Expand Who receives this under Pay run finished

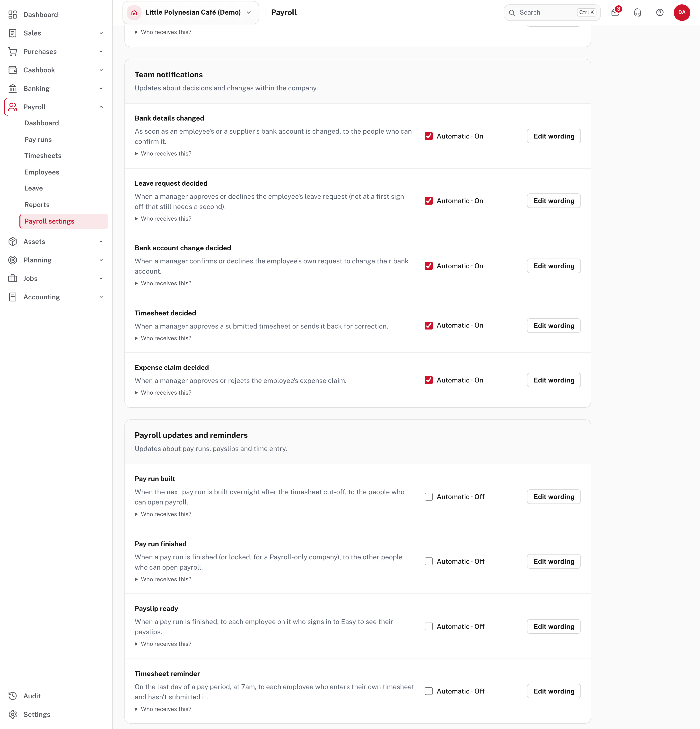pos(163,579)
